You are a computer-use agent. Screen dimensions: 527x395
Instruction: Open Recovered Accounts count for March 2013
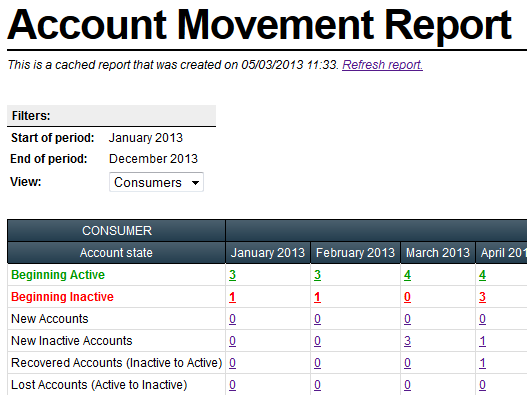(x=407, y=363)
